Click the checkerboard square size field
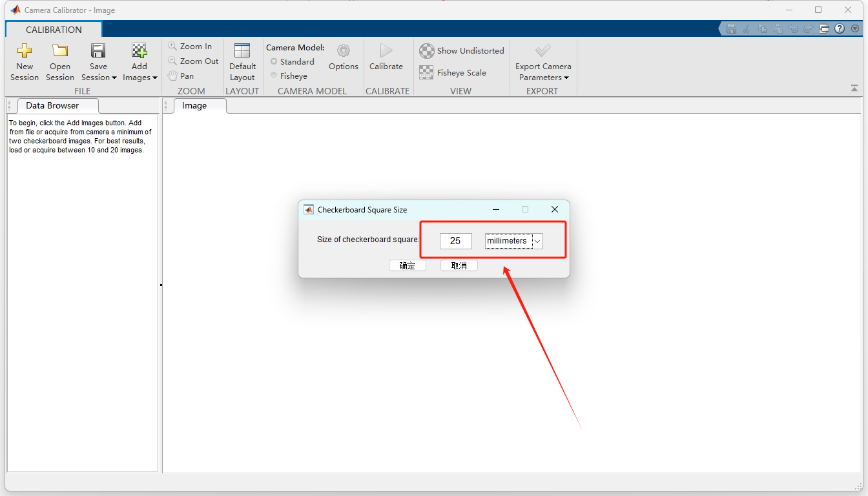868x496 pixels. tap(455, 241)
